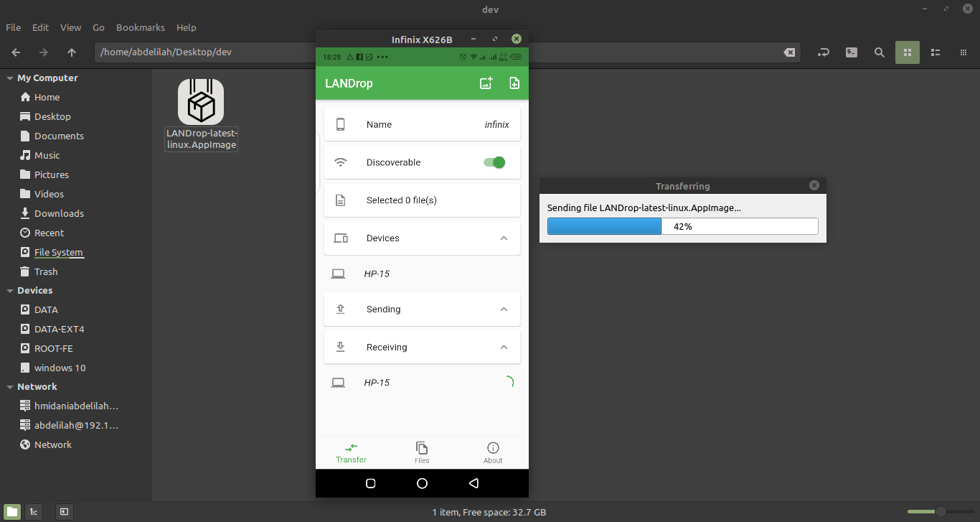Click the up directory arrow
980x522 pixels.
(72, 52)
